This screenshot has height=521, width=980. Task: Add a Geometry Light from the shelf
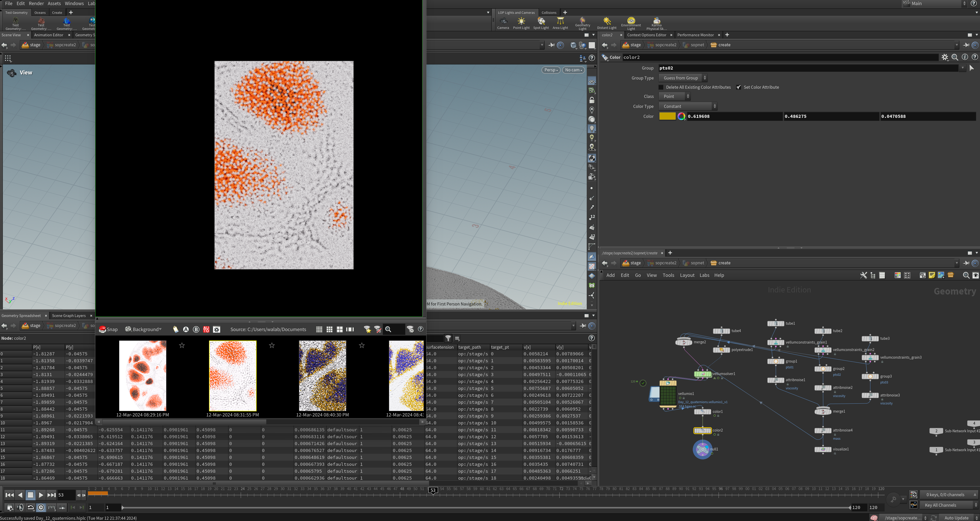coord(582,23)
